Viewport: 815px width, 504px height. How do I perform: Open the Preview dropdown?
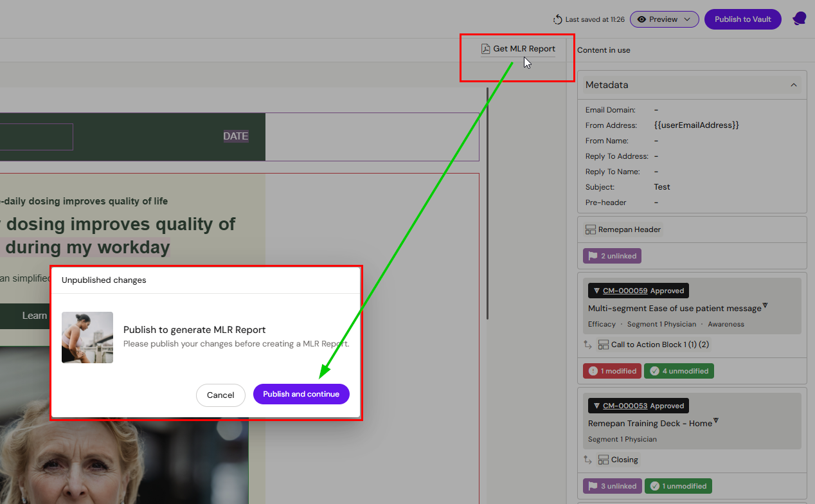(664, 19)
